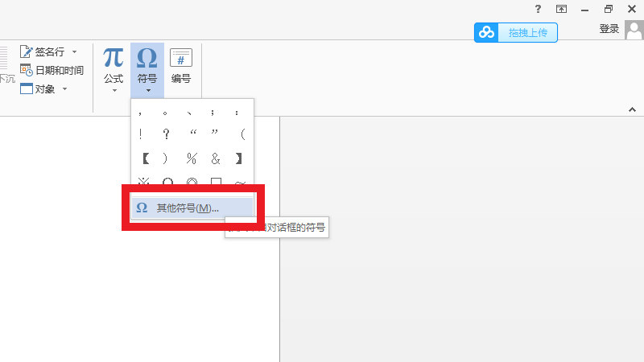The image size is (644, 362).
Task: Collapse the ribbon with the chevron
Action: click(x=632, y=109)
